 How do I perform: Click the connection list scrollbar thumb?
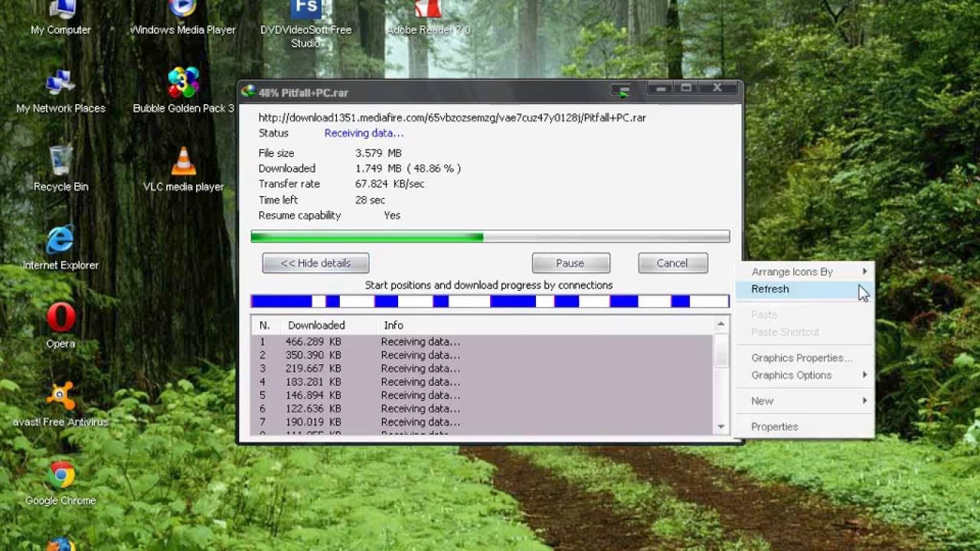pyautogui.click(x=720, y=350)
